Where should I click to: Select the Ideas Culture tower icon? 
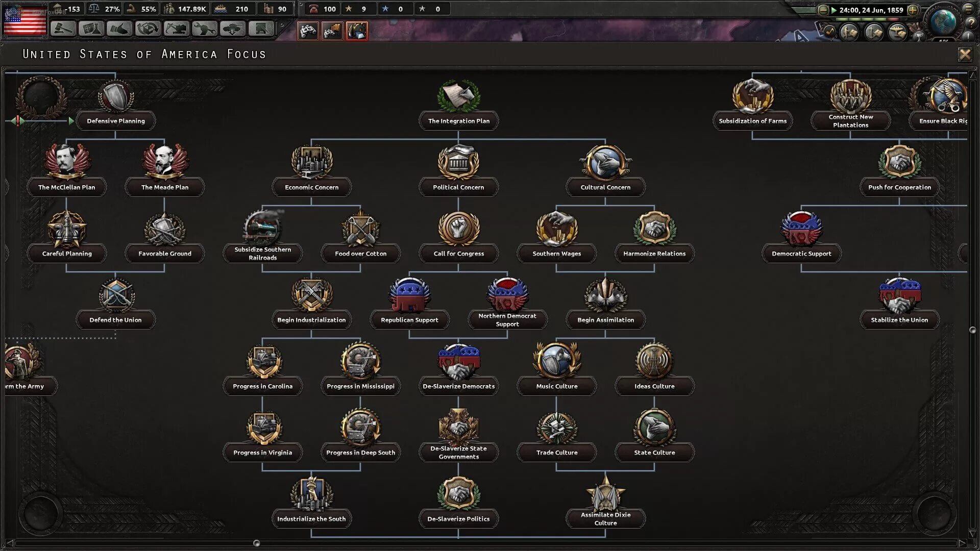coord(654,361)
